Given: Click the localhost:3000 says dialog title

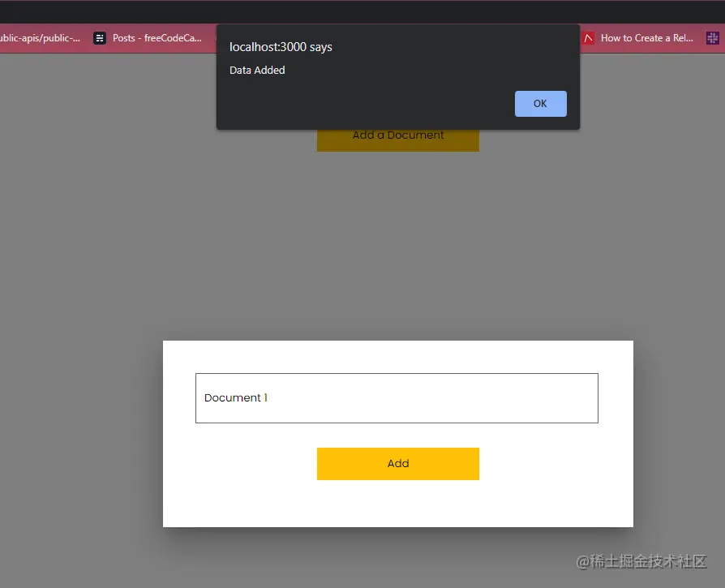Looking at the screenshot, I should coord(281,47).
